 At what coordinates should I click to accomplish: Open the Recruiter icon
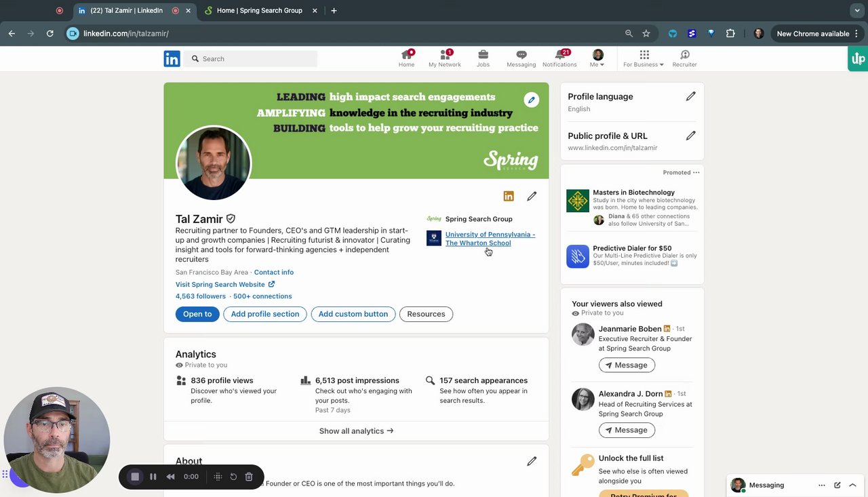[685, 55]
